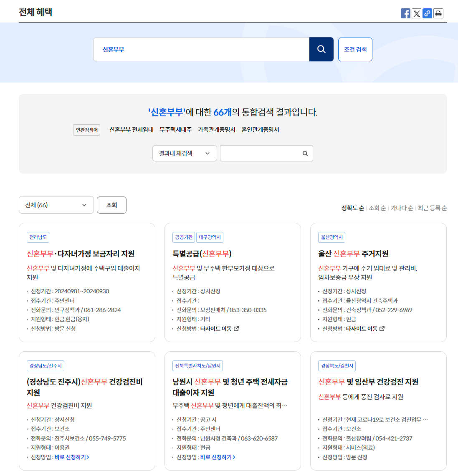This screenshot has width=458, height=476.
Task: Click application period 20240901~20240930
Action: [82, 291]
